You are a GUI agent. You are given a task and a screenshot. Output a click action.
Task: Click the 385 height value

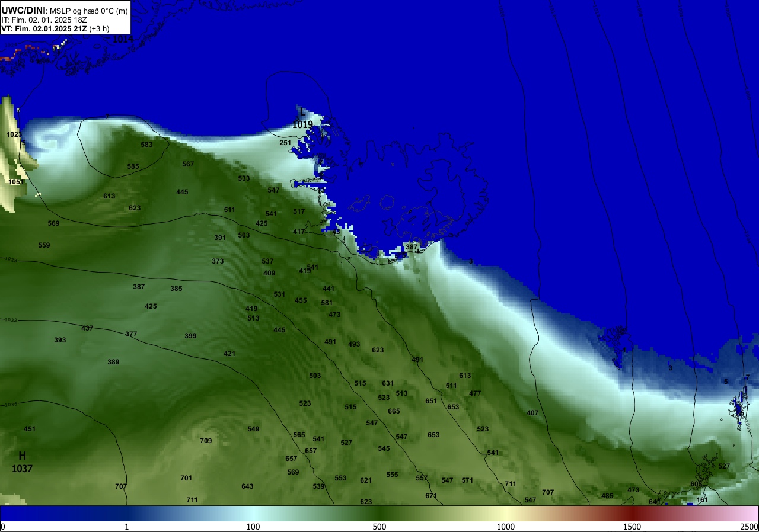coord(176,289)
